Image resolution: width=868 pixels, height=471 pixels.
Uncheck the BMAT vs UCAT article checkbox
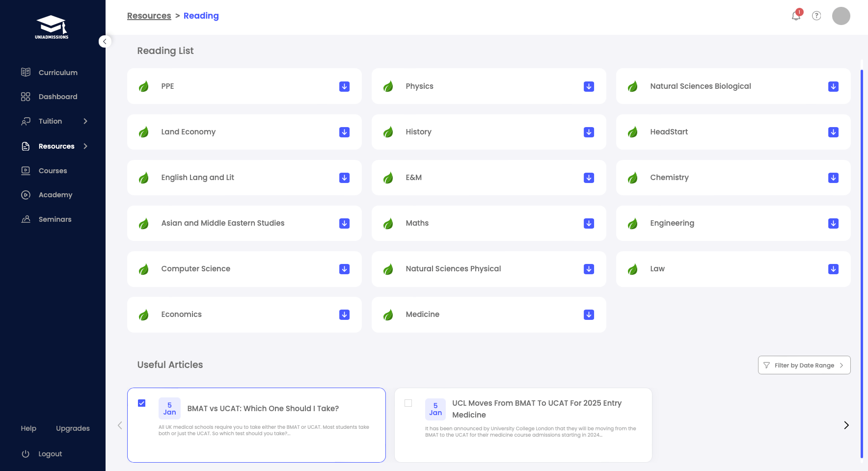(142, 403)
